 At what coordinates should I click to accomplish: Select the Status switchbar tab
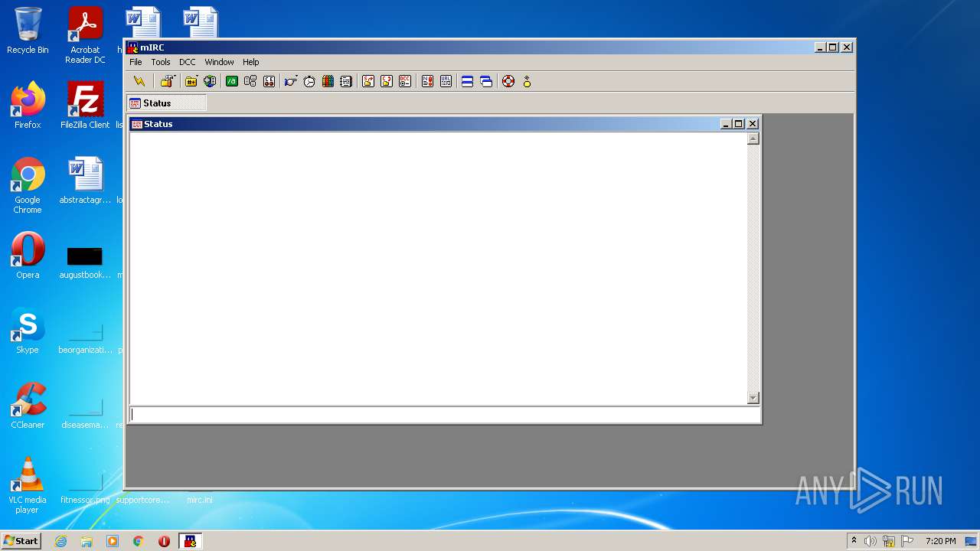click(x=166, y=103)
